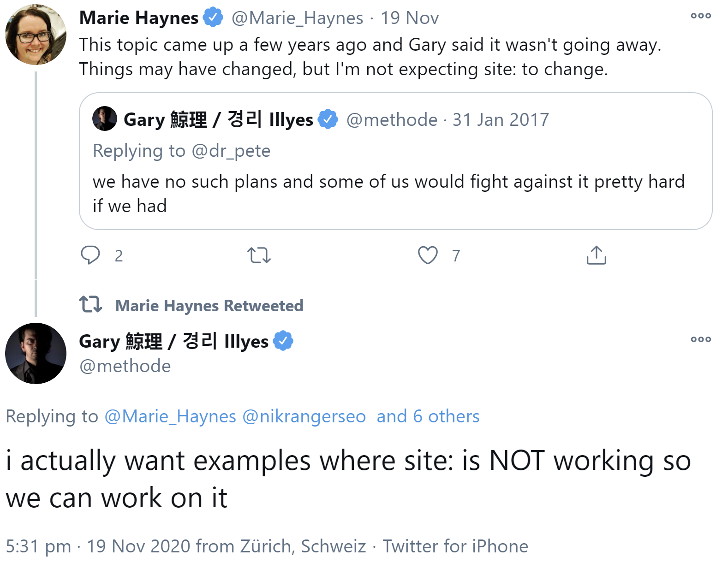Click verified badge in the quoted tweet
This screenshot has width=728, height=569.
point(328,119)
